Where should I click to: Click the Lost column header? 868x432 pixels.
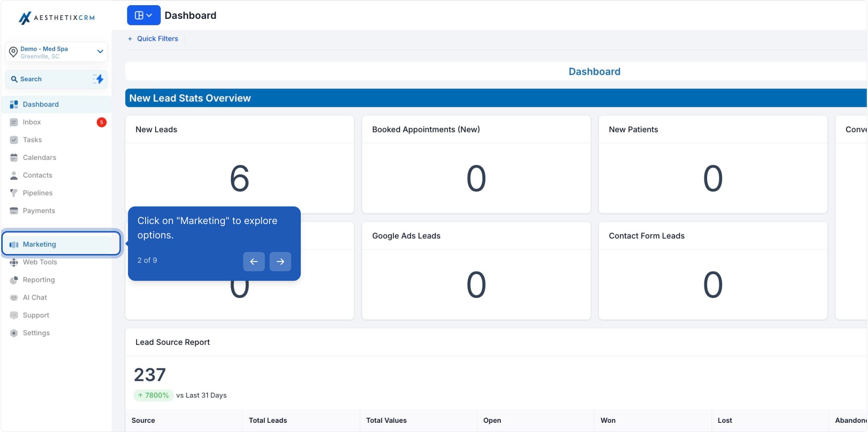tap(724, 420)
